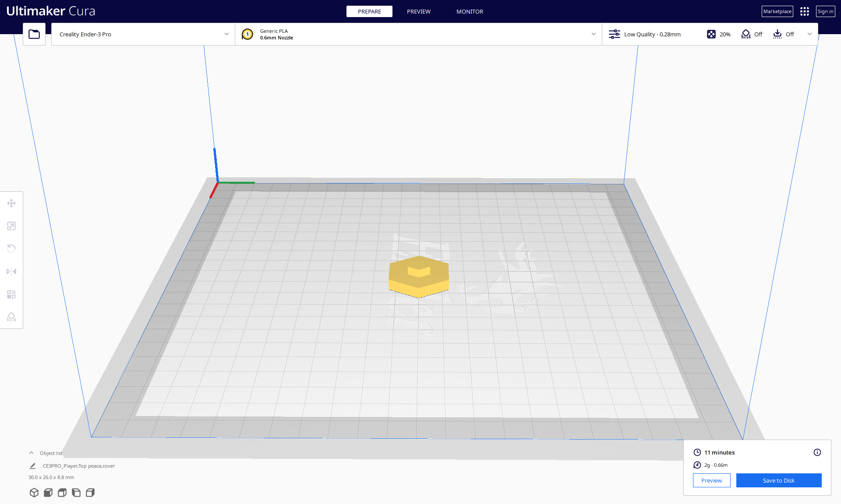Viewport: 841px width, 504px height.
Task: Select the Move tool in sidebar
Action: click(x=11, y=203)
